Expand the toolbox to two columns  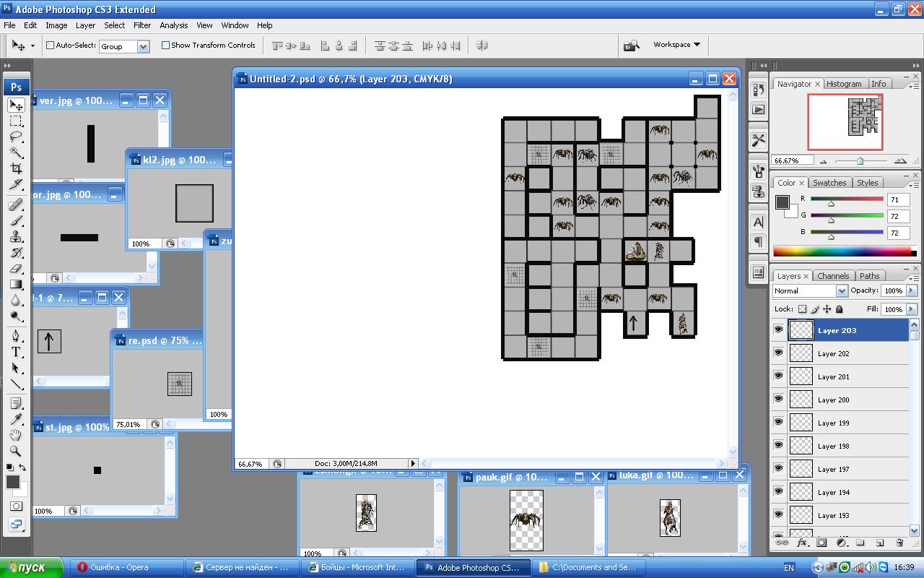[x=9, y=66]
